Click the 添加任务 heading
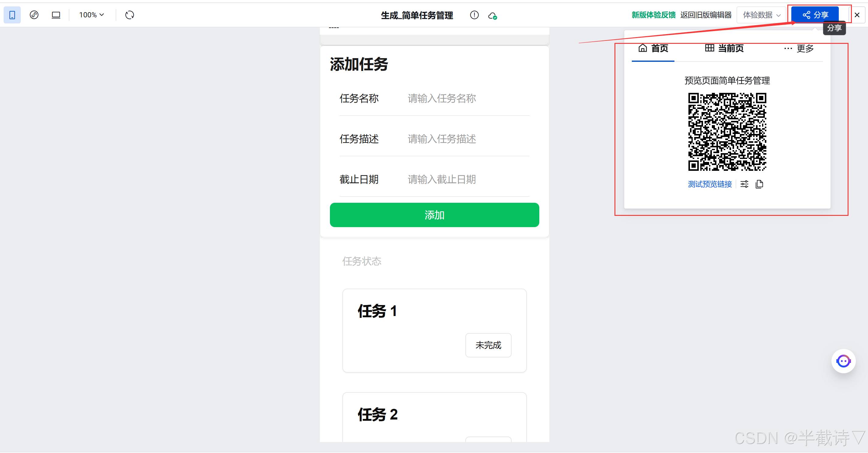Viewport: 868px width, 453px height. pyautogui.click(x=359, y=64)
